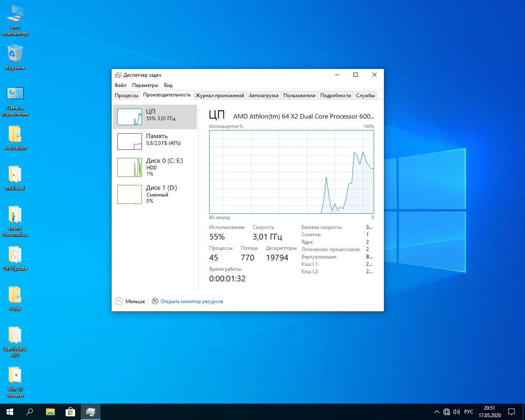Open the Панель управления desktop icon

[15, 101]
